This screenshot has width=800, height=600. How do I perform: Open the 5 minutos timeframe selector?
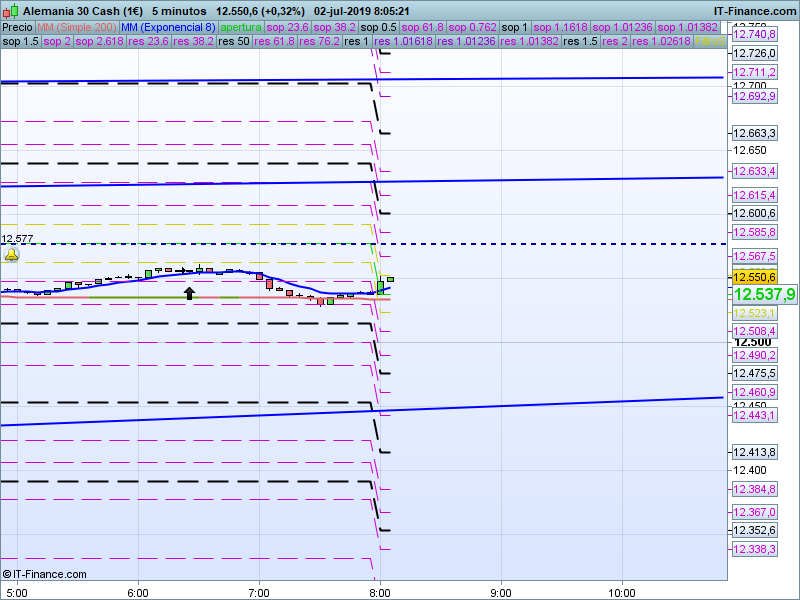coord(179,10)
